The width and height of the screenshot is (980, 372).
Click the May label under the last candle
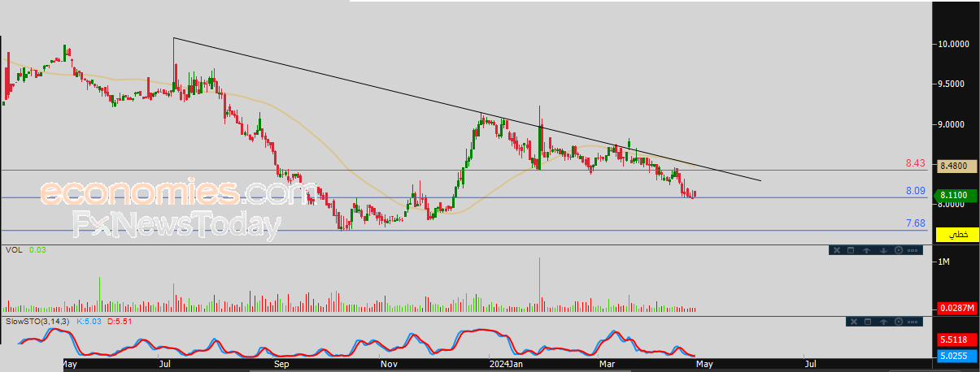(704, 366)
